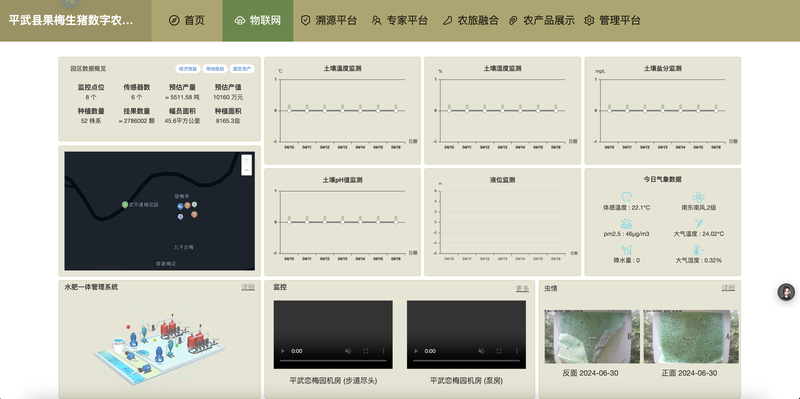Image resolution: width=800 pixels, height=399 pixels.
Task: Click the 平武县果梅生猪数字农 site title
Action: tap(71, 20)
